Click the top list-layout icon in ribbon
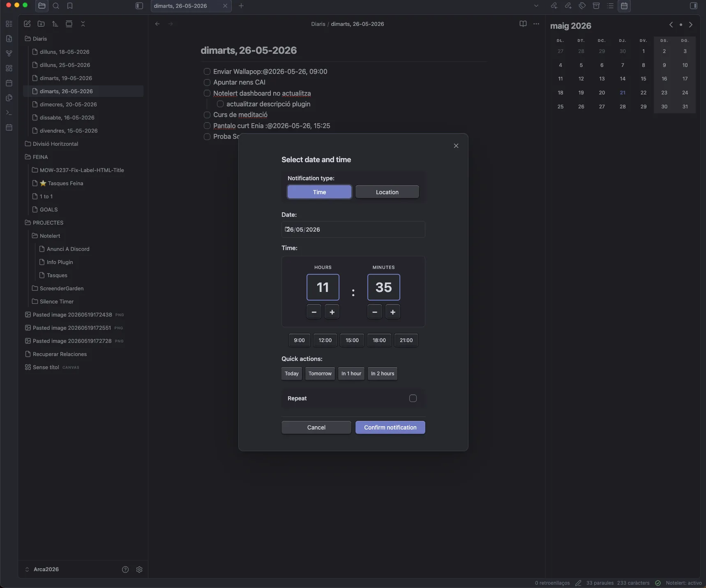706x588 pixels. 9,24
